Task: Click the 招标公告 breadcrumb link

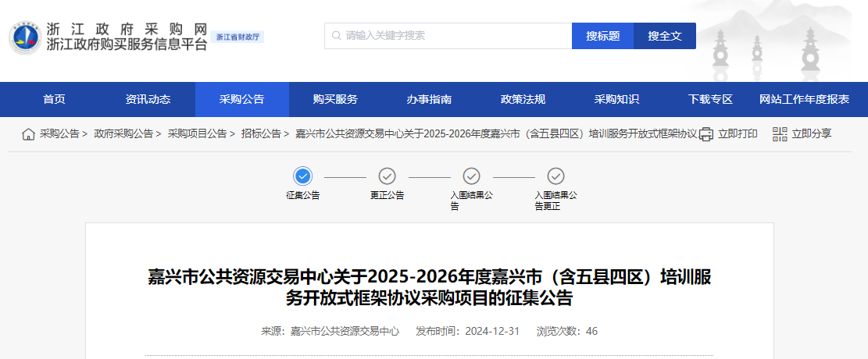Action: (x=261, y=134)
